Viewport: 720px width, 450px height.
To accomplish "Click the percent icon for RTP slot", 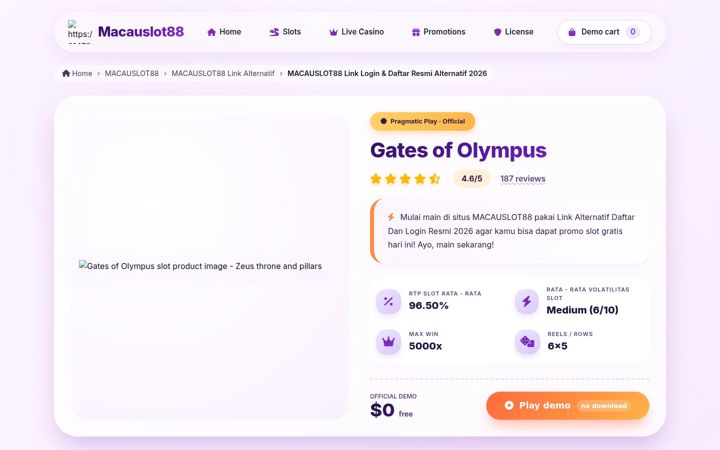I will [388, 302].
